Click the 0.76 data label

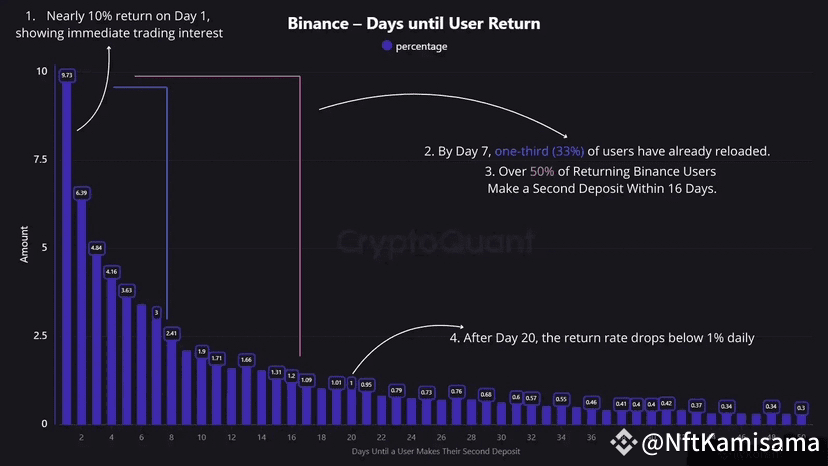tap(456, 391)
